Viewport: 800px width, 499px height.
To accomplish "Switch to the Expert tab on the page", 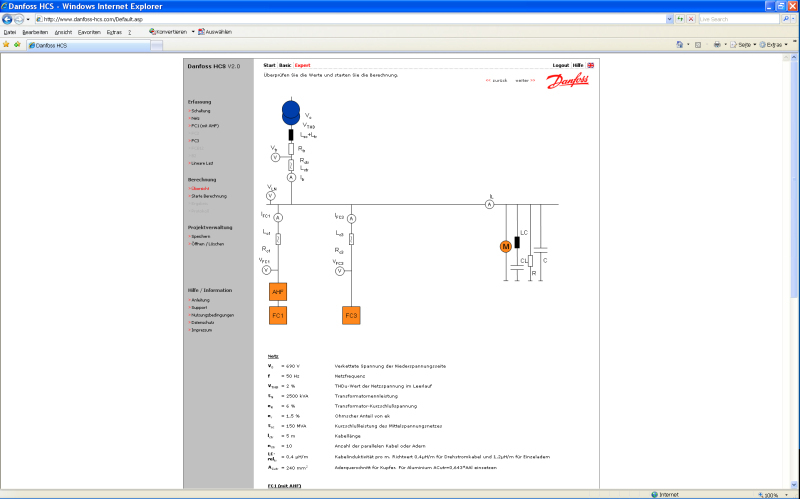I will (x=302, y=65).
